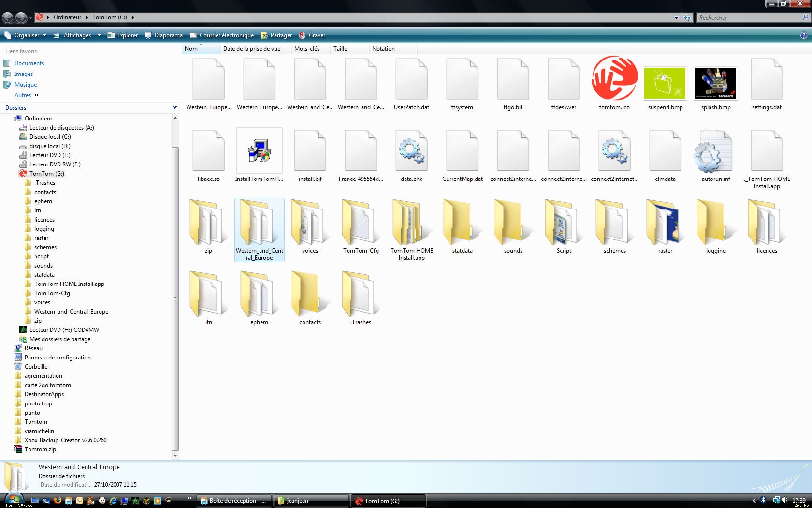This screenshot has width=812, height=508.
Task: Sort by Date de la prise de vue
Action: click(x=252, y=49)
